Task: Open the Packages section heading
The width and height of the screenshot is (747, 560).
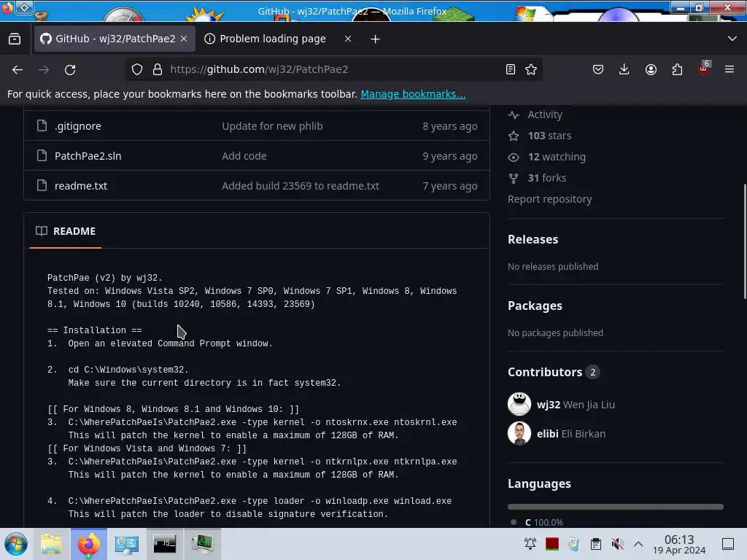Action: (535, 306)
